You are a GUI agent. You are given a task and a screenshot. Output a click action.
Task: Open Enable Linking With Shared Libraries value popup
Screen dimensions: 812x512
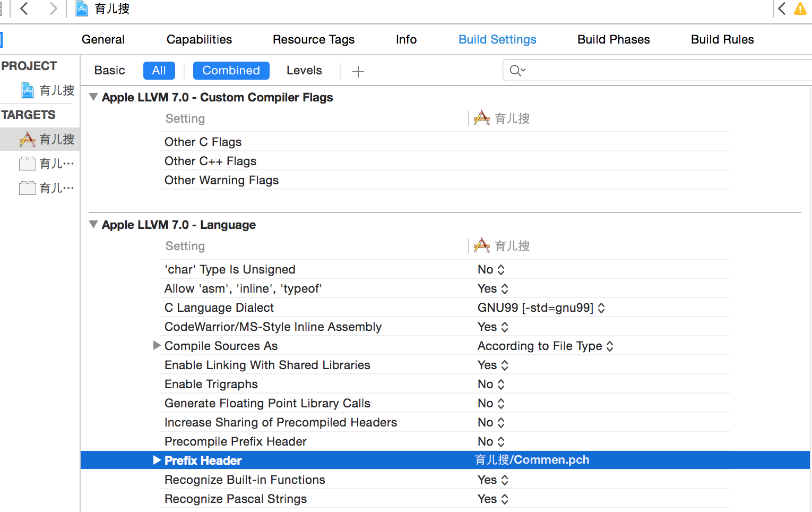493,365
